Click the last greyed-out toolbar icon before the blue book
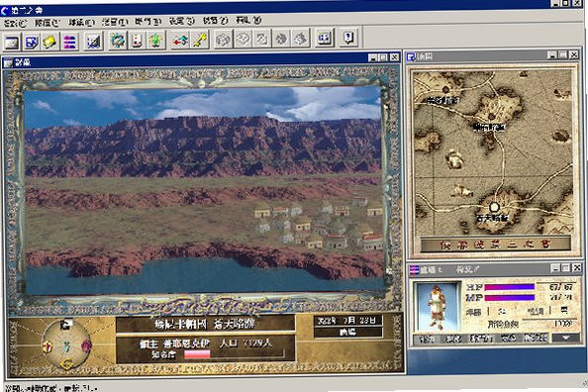 tap(301, 39)
